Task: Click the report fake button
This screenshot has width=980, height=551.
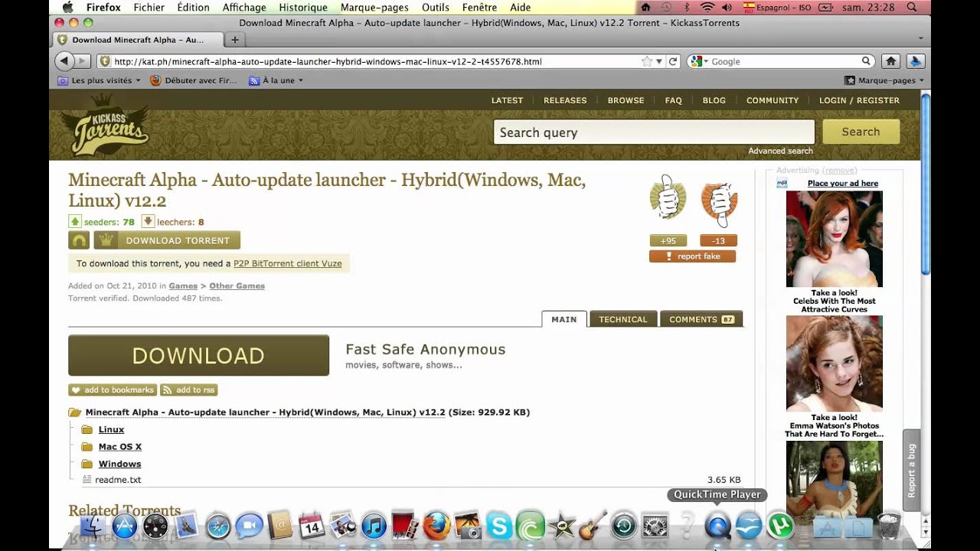Action: pos(692,256)
